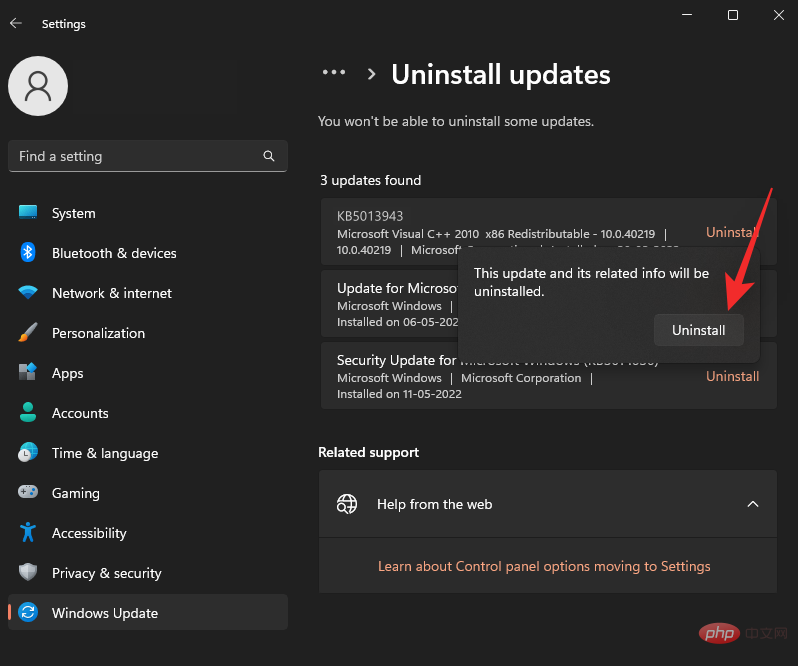
Task: Uninstall the KB5013943 update
Action: (732, 232)
